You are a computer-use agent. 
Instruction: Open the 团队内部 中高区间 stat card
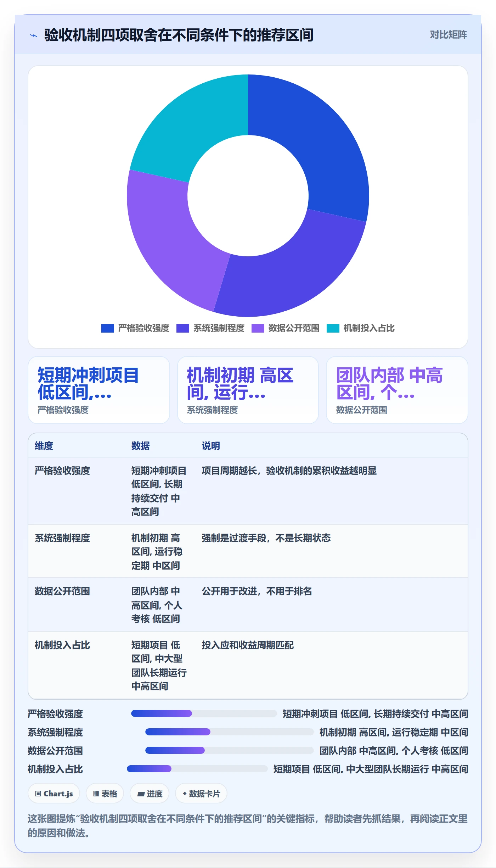tap(397, 390)
